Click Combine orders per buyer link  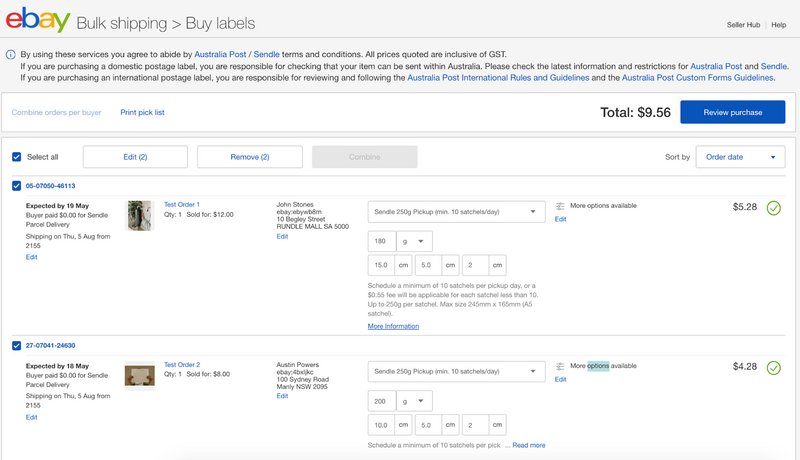[x=57, y=112]
